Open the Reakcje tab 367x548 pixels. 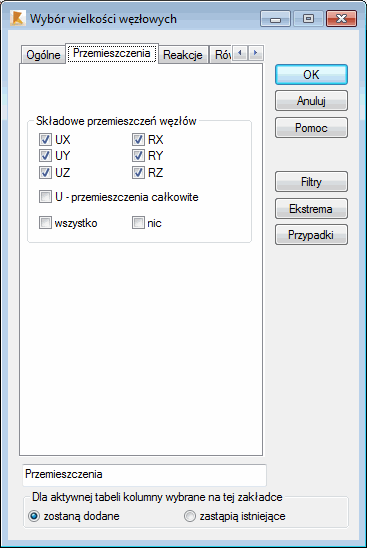click(x=183, y=55)
